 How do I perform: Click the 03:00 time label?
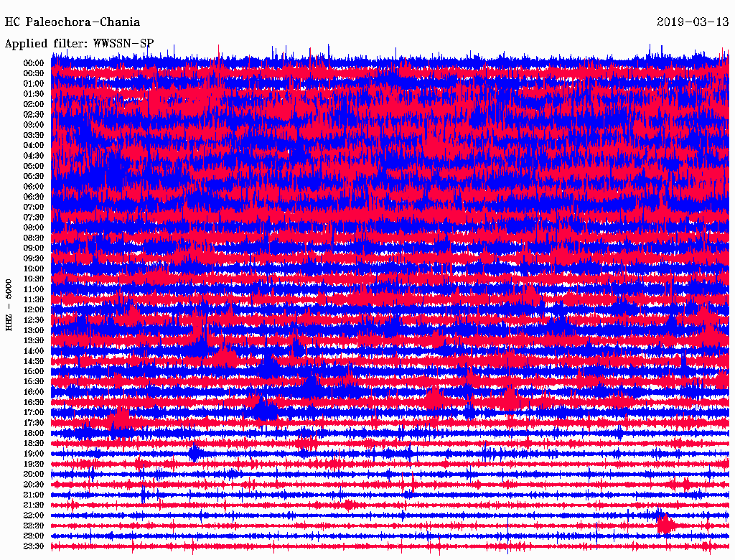pos(34,125)
